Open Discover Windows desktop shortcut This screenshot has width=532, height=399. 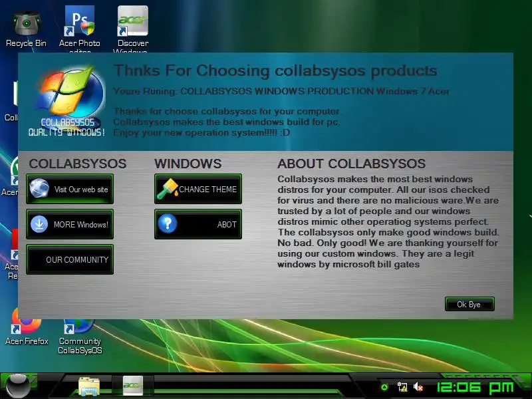(132, 29)
